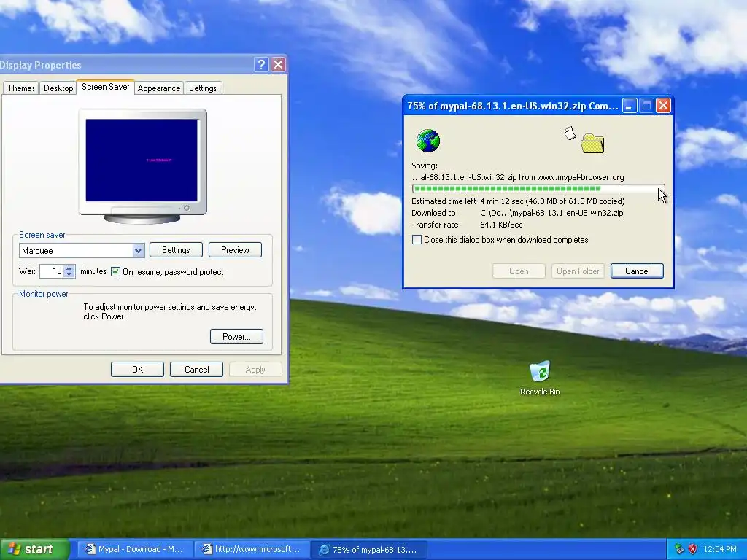Click the green download progress bar
This screenshot has height=560, width=747.
(538, 189)
